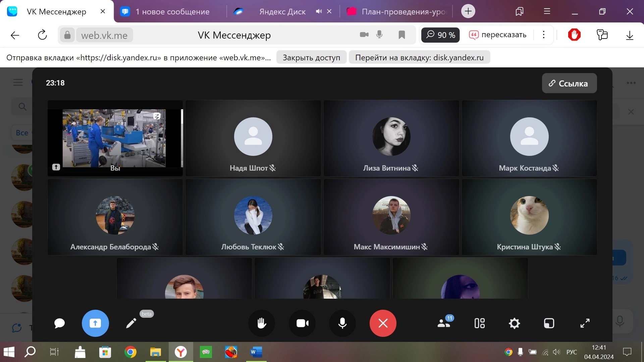The width and height of the screenshot is (644, 362).
Task: Switch to the Яндекс Диск tab
Action: pyautogui.click(x=282, y=11)
